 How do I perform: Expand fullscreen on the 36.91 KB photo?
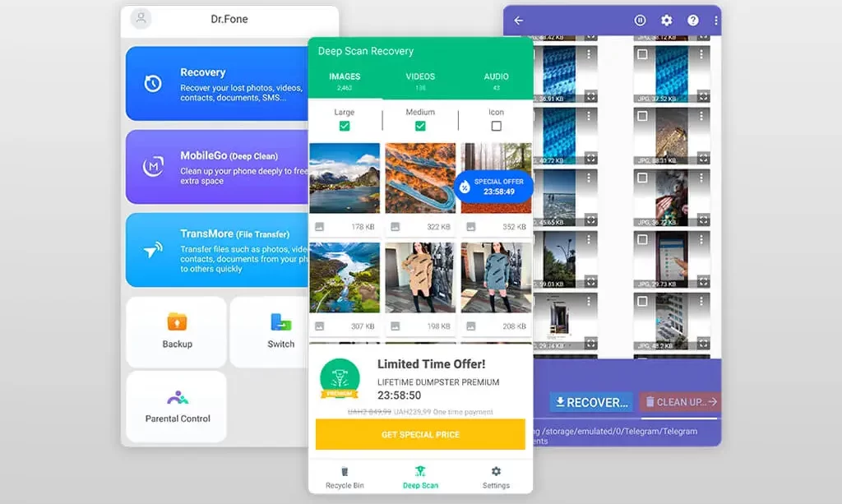coord(590,97)
